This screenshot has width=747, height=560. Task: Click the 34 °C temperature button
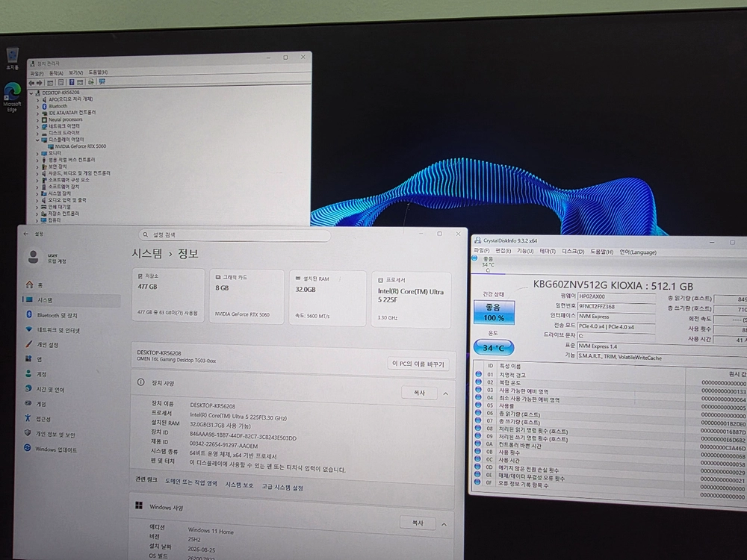[x=494, y=348]
